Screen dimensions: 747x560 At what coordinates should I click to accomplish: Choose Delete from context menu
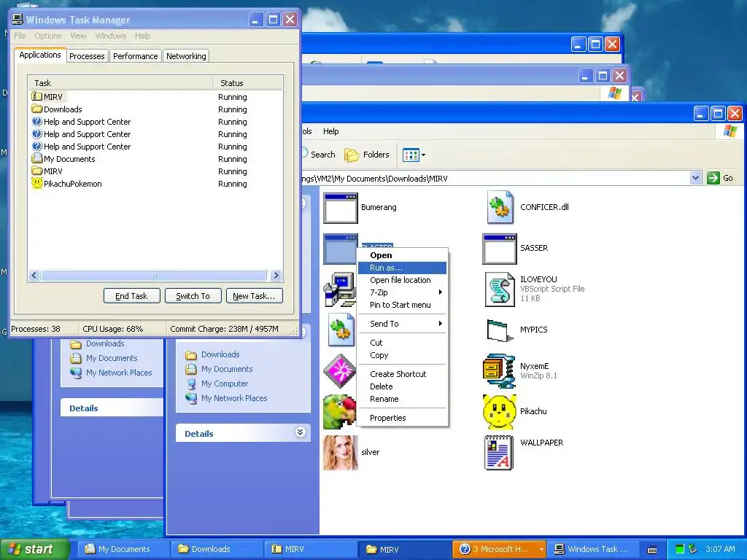(x=402, y=386)
